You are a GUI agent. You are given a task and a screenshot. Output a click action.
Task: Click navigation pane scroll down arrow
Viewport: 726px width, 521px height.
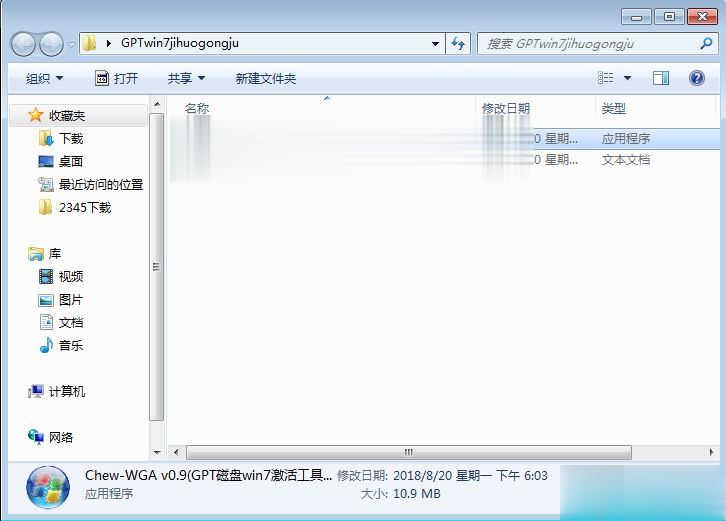click(157, 452)
